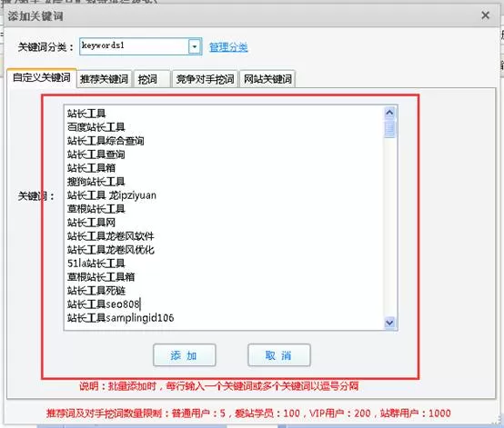
Task: Click the line 51la站长工具
Action: point(96,264)
